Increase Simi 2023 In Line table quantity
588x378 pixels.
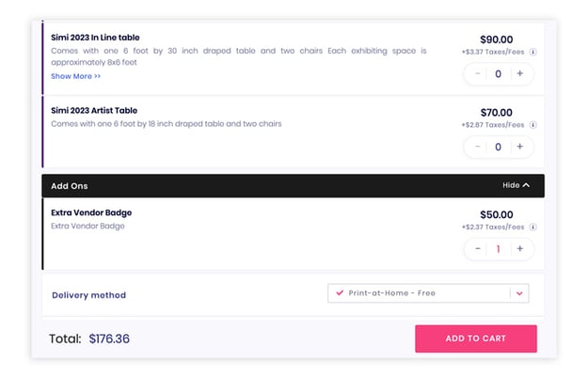[x=519, y=73]
